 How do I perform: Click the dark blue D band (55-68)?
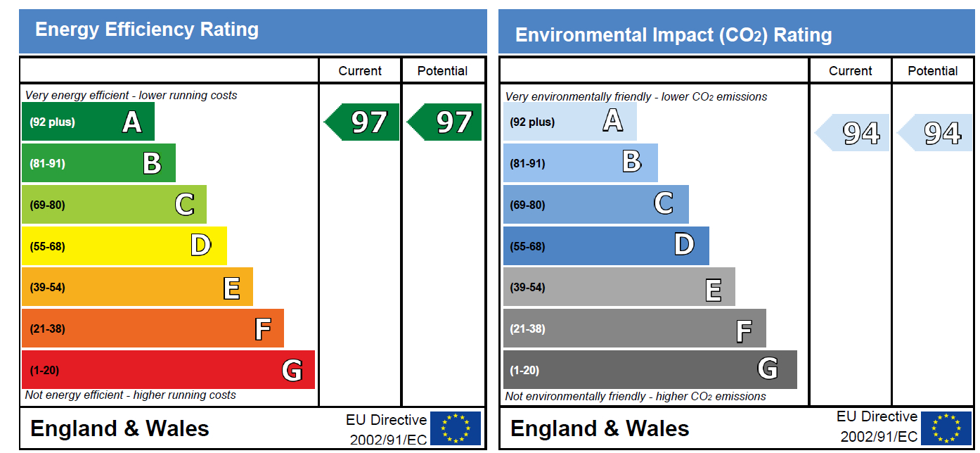(606, 245)
